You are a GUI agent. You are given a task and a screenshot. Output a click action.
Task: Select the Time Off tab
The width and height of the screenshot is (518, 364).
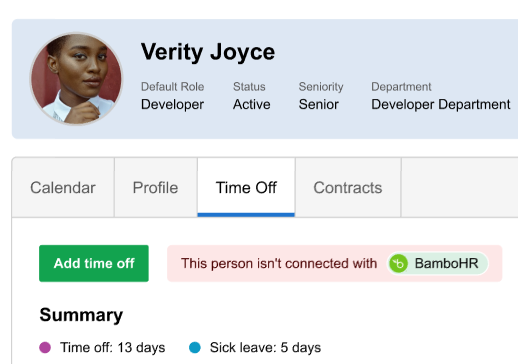[246, 188]
